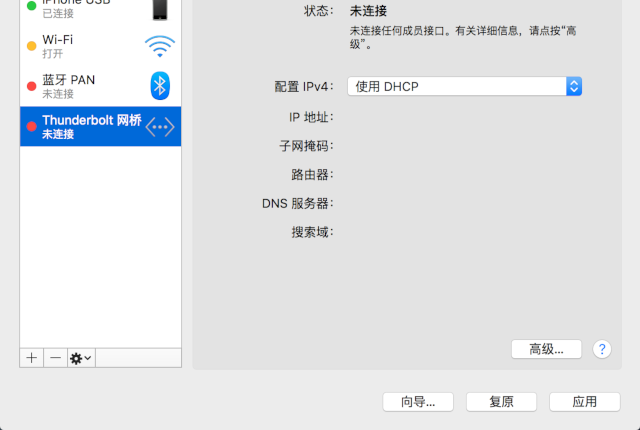Click the 向导... assistant button

(418, 402)
